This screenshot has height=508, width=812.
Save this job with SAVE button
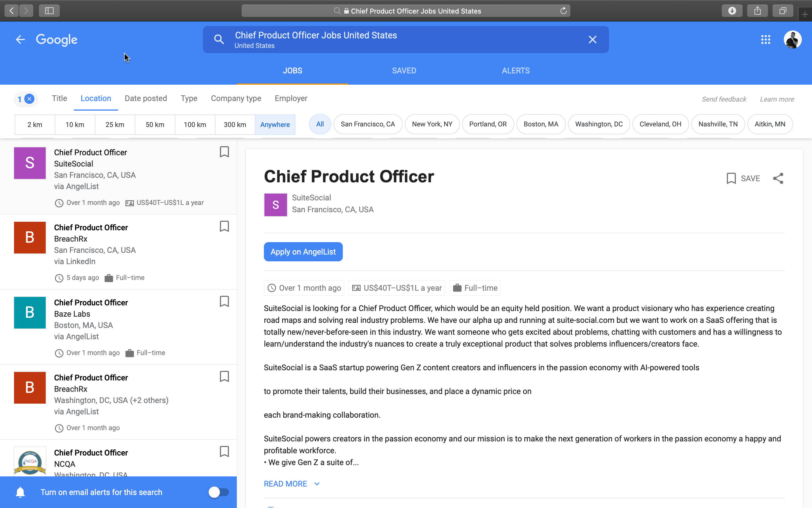coord(743,178)
